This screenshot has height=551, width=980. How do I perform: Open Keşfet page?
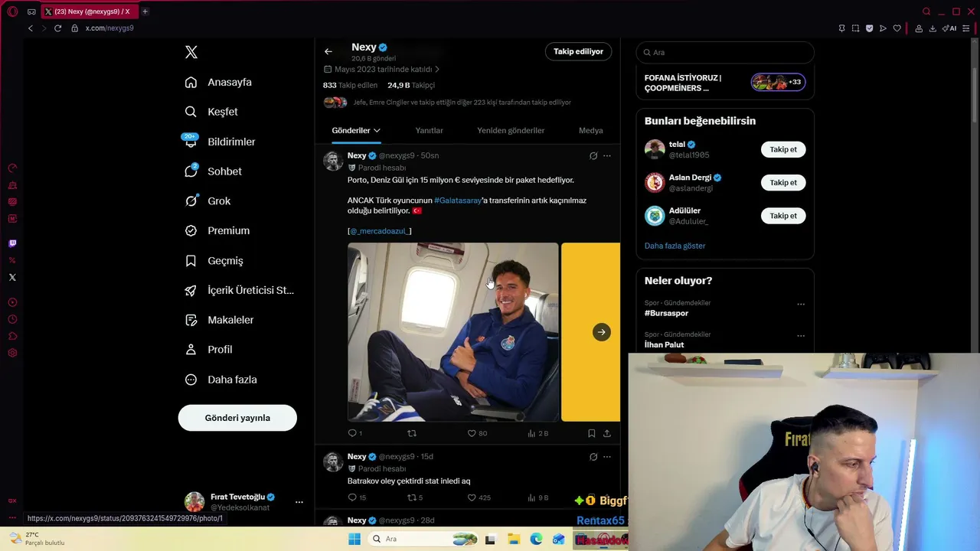coord(211,112)
